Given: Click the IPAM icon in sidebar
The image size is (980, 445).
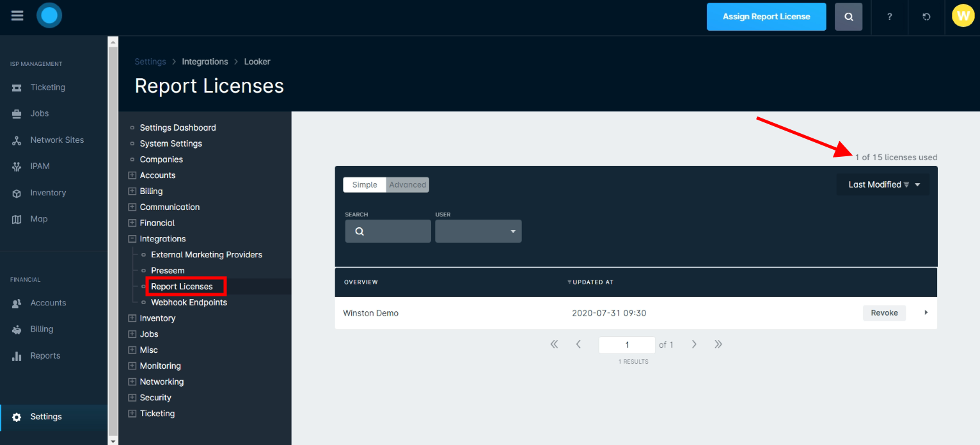Looking at the screenshot, I should [x=17, y=166].
